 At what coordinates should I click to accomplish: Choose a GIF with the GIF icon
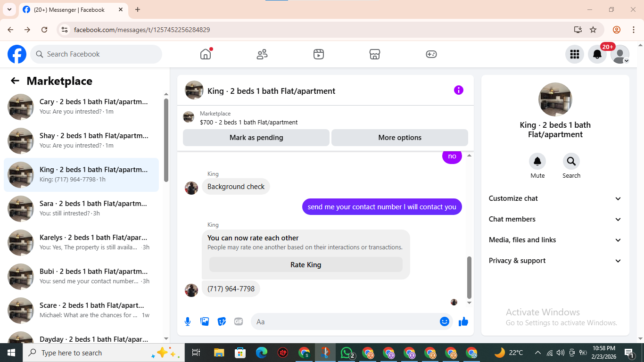(239, 321)
